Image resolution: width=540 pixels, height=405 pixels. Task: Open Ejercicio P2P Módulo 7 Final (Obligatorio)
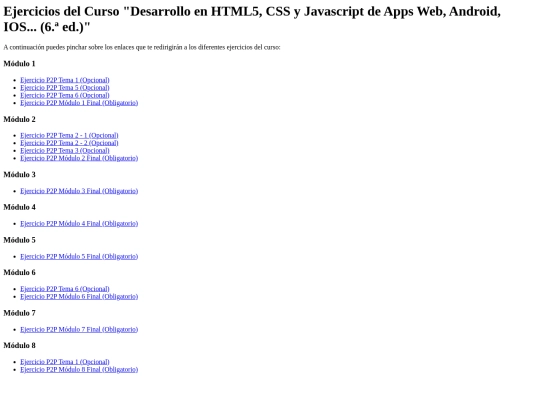point(79,329)
